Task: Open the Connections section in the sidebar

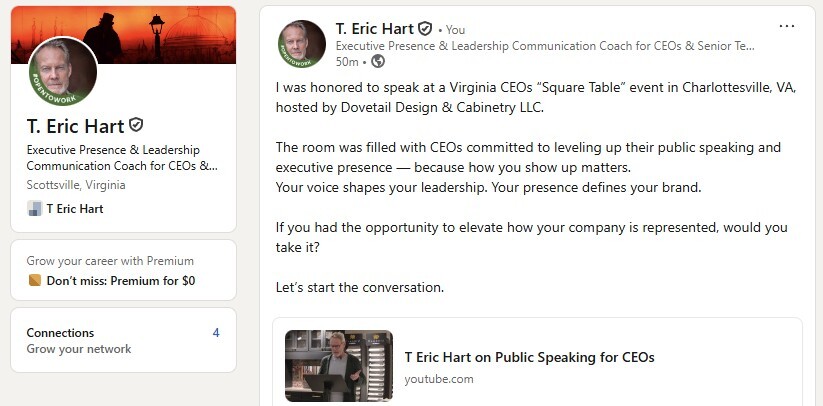Action: click(x=60, y=333)
